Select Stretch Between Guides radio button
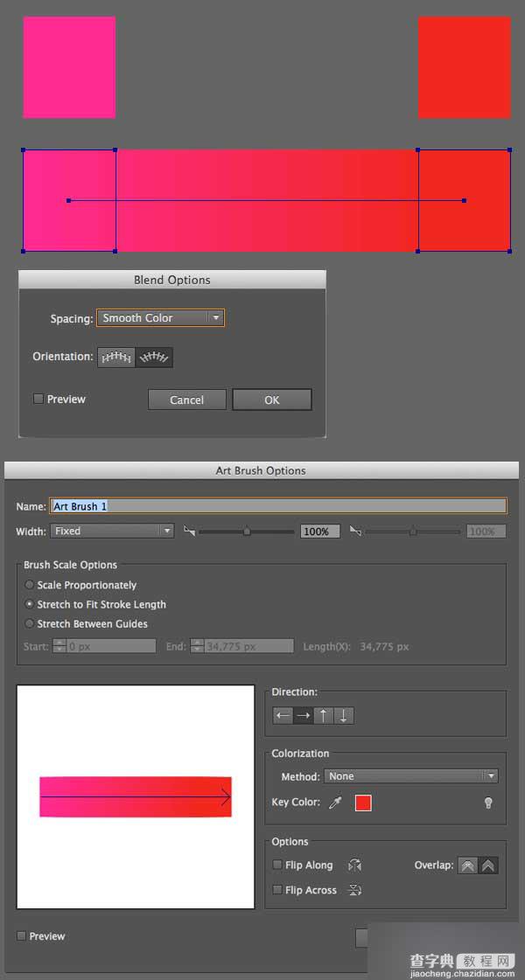The height and width of the screenshot is (980, 525). [x=29, y=623]
